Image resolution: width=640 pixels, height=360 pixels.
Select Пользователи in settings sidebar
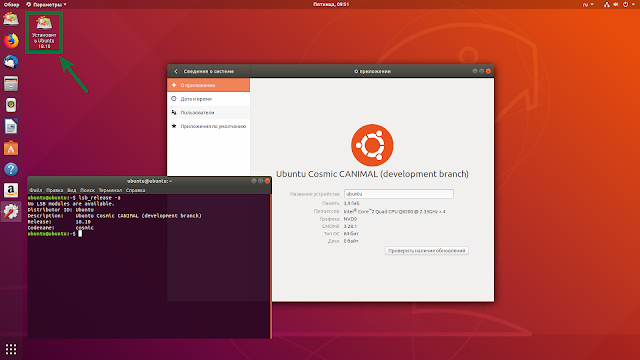(x=209, y=112)
